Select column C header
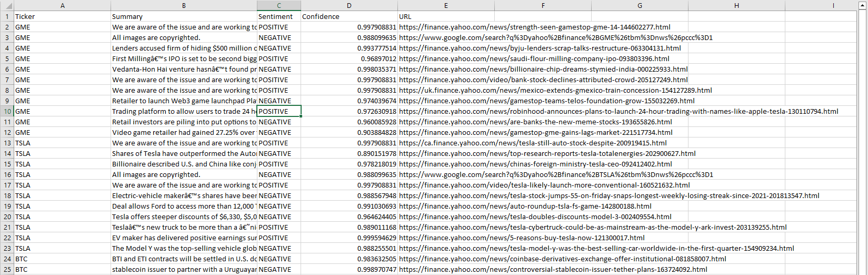Viewport: 868px width, 275px height. coord(279,5)
